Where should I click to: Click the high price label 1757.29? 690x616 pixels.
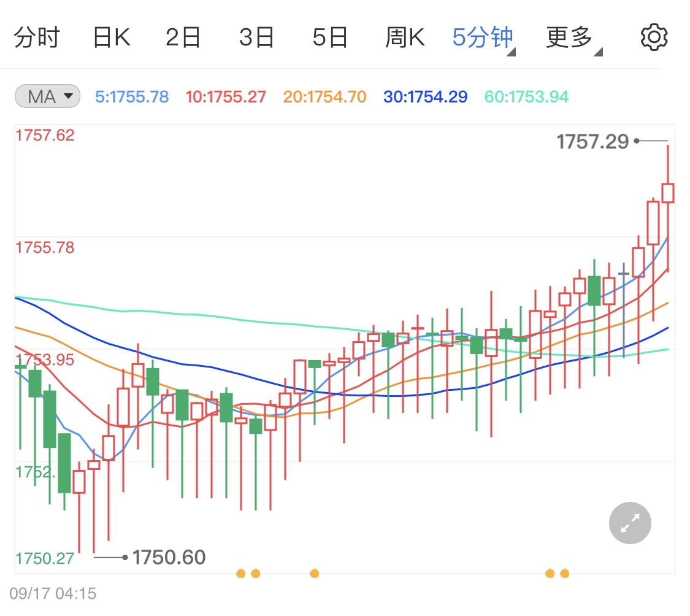pyautogui.click(x=592, y=142)
